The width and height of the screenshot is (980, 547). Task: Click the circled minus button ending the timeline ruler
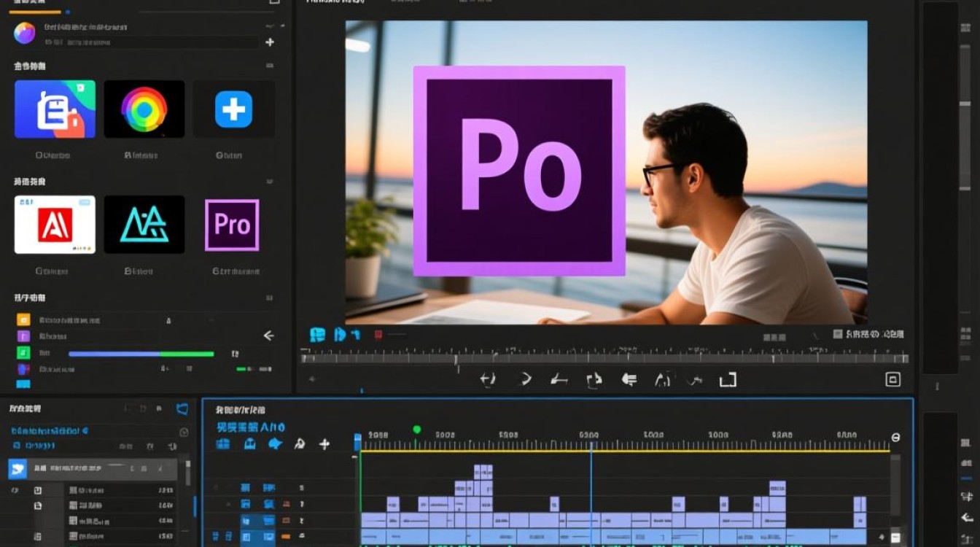pyautogui.click(x=896, y=438)
